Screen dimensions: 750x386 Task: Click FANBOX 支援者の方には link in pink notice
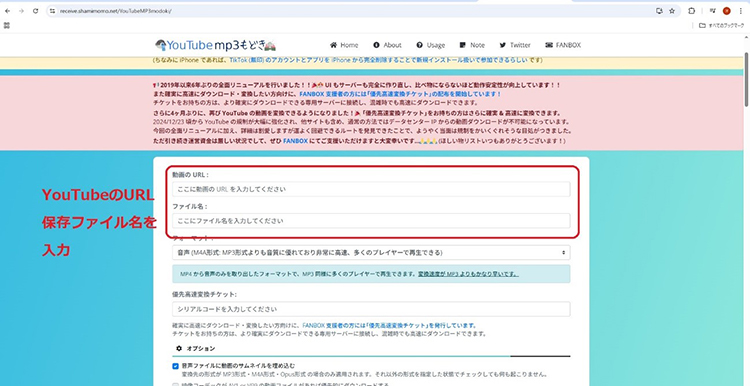[400, 94]
